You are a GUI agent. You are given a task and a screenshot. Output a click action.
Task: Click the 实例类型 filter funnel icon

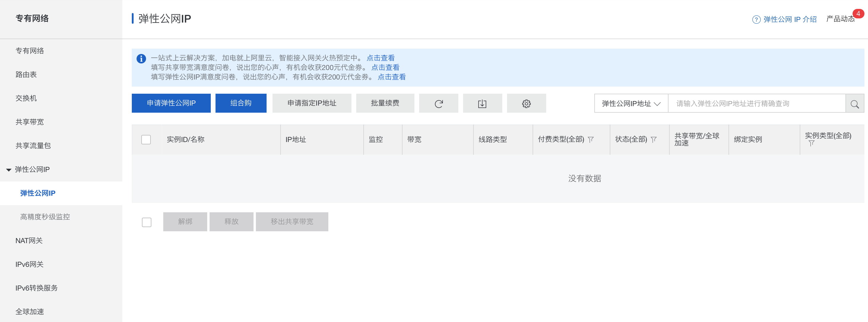click(x=811, y=143)
